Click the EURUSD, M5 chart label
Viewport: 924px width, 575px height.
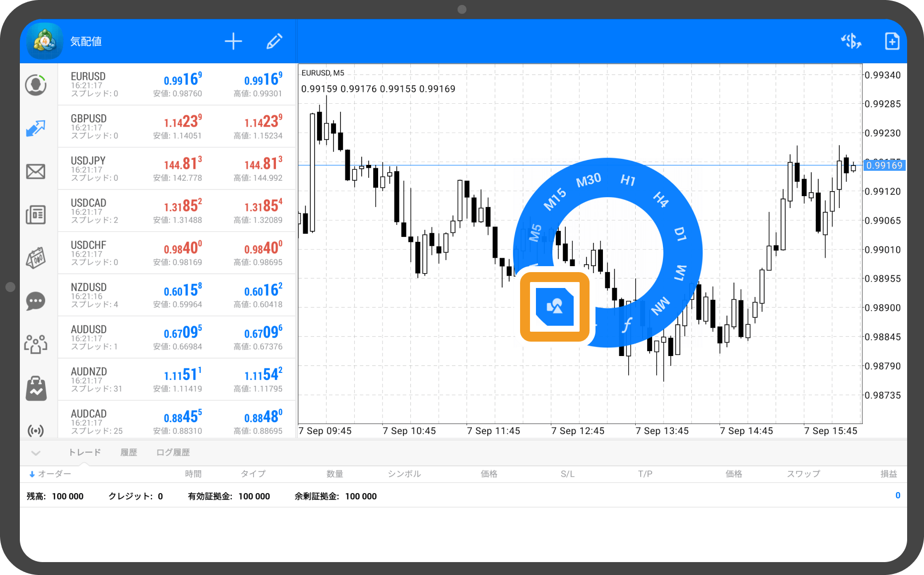[323, 73]
